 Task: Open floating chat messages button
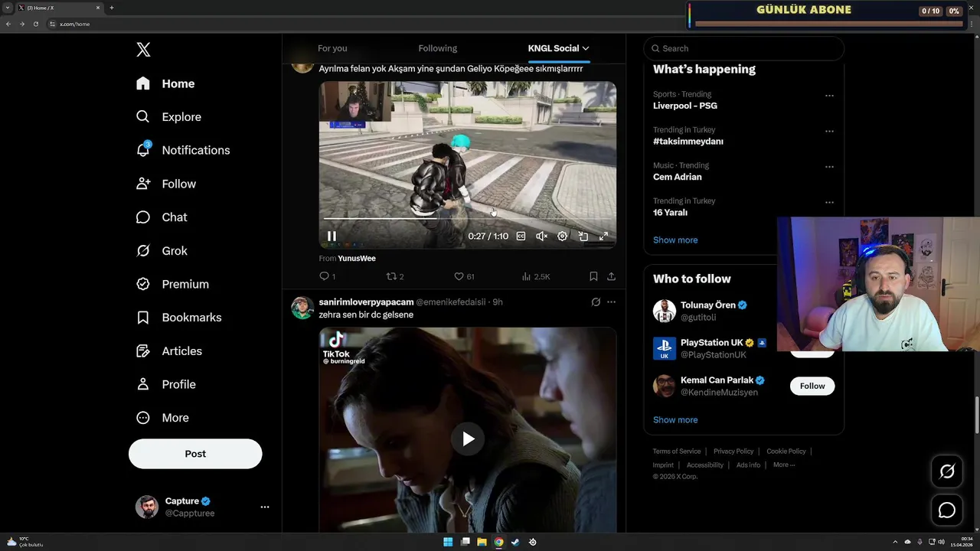click(x=947, y=510)
